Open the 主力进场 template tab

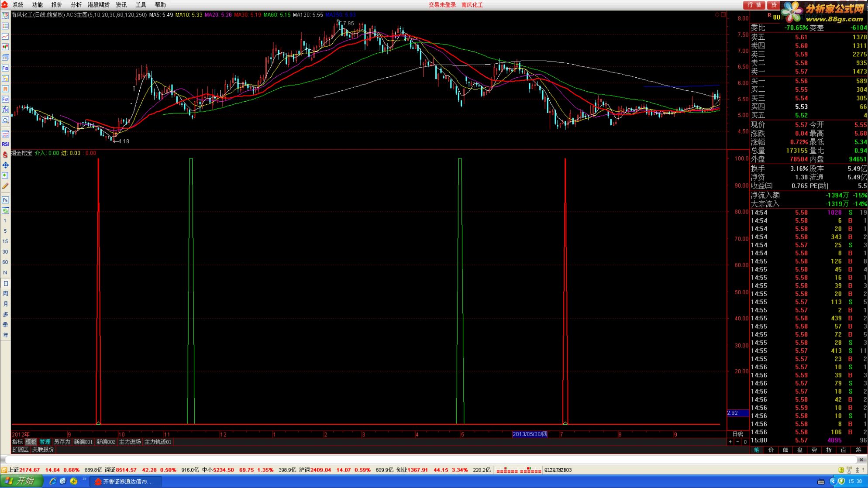click(x=130, y=442)
